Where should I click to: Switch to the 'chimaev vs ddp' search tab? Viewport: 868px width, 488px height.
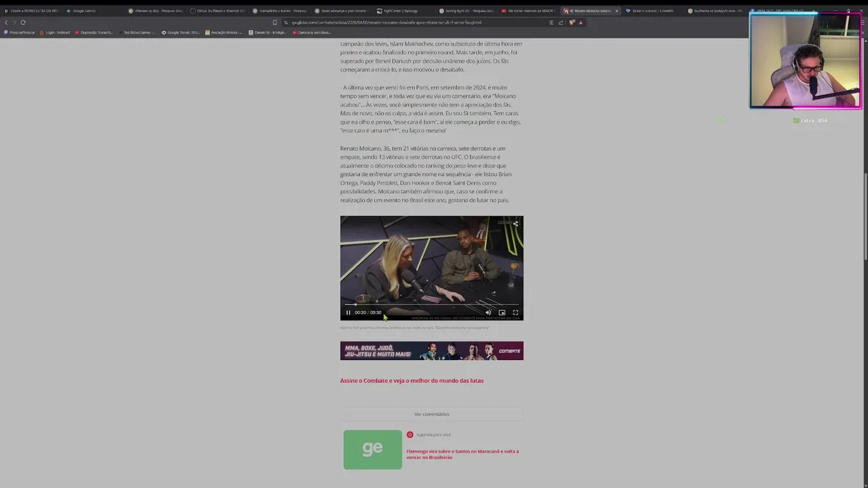[x=156, y=11]
